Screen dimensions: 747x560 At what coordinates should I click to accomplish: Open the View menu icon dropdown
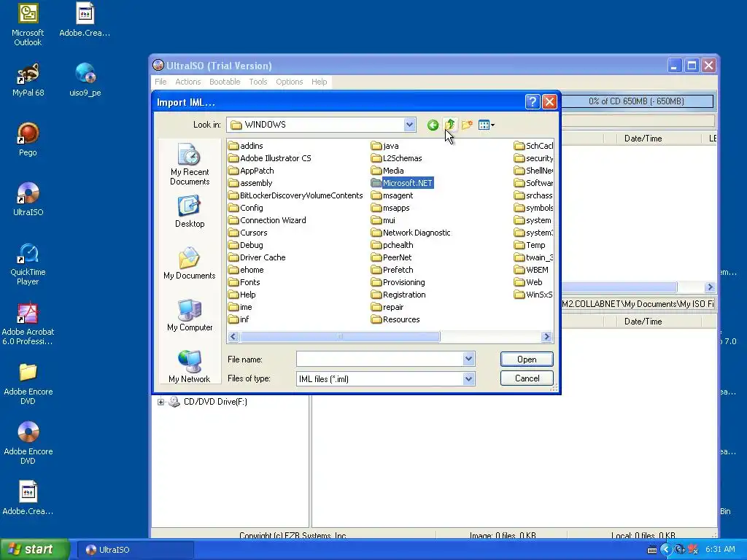[486, 125]
